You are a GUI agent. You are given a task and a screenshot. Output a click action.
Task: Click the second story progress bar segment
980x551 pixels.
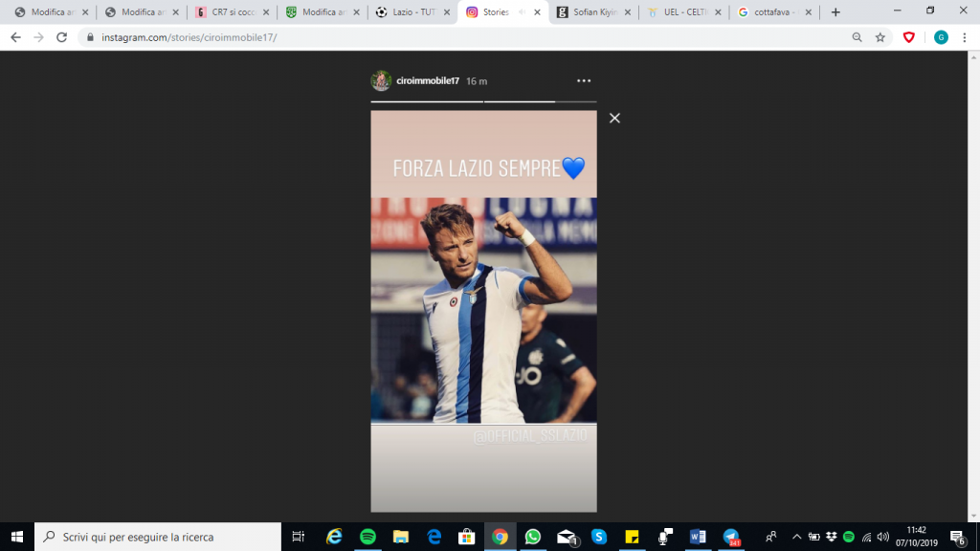click(541, 99)
